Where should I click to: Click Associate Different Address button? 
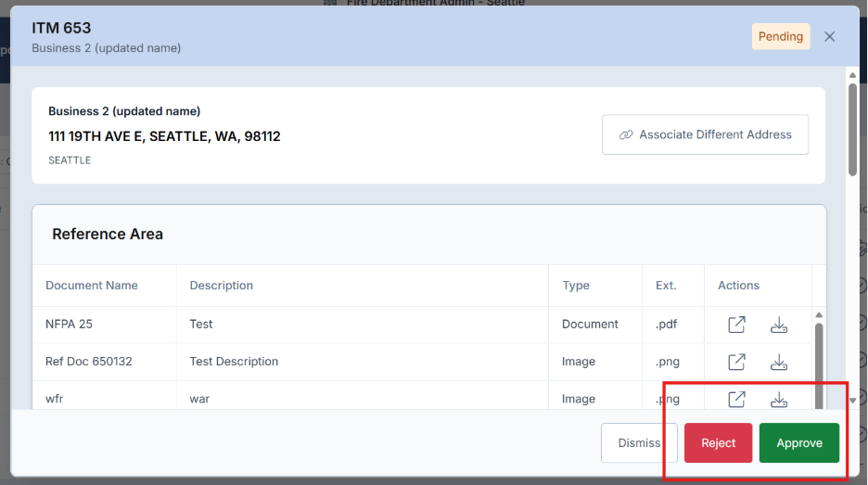[x=705, y=134]
